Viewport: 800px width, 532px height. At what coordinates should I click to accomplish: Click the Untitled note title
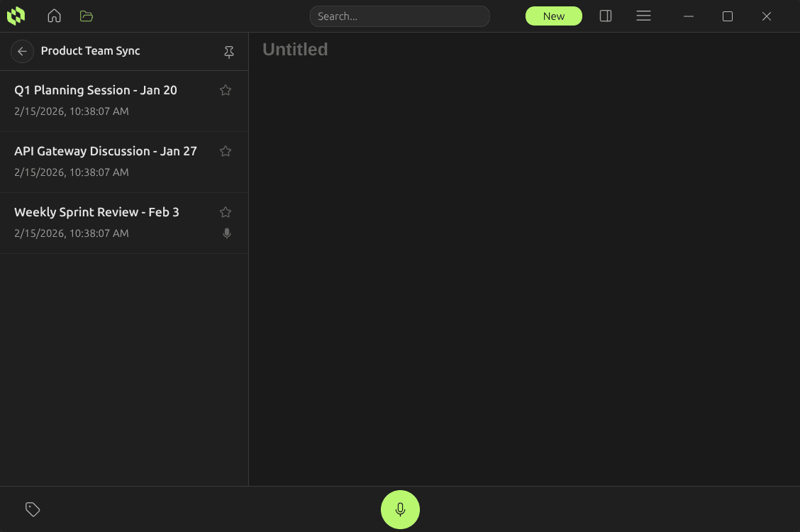pyautogui.click(x=295, y=49)
